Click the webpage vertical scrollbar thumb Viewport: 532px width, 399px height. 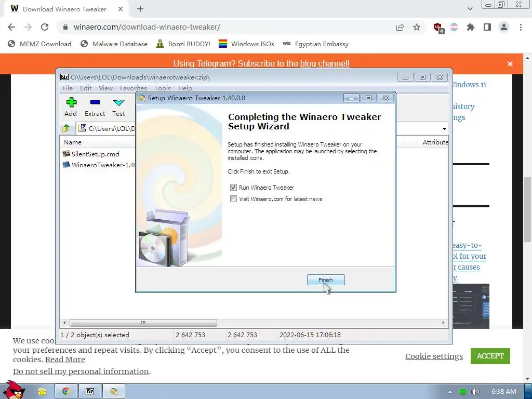tap(527, 209)
